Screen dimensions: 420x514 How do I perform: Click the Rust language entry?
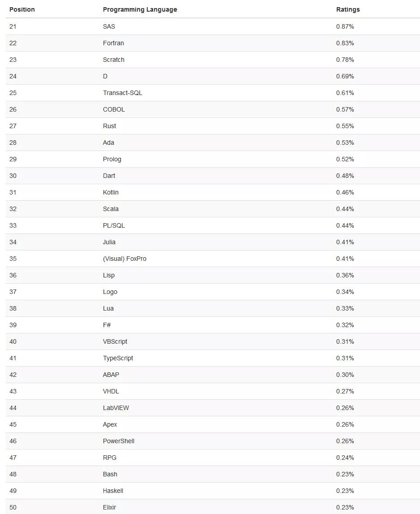(109, 126)
